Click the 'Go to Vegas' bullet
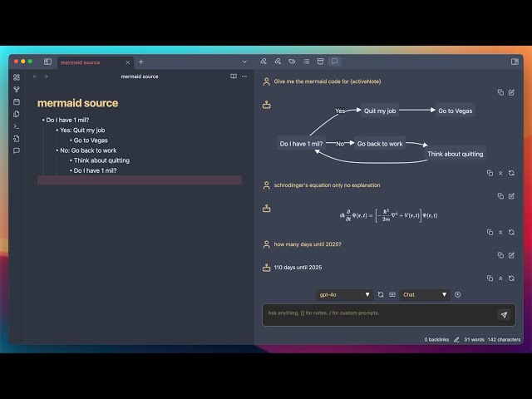532x399 pixels. tap(91, 140)
